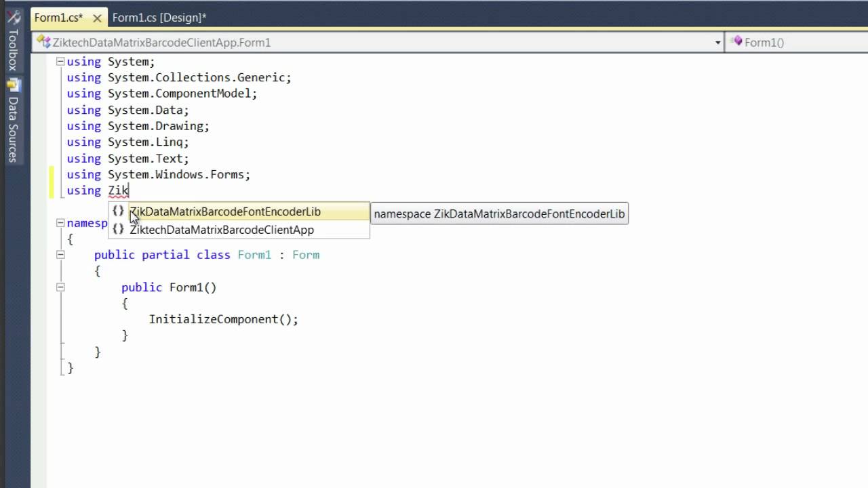
Task: Click 'using System.Text;' line
Action: click(127, 158)
